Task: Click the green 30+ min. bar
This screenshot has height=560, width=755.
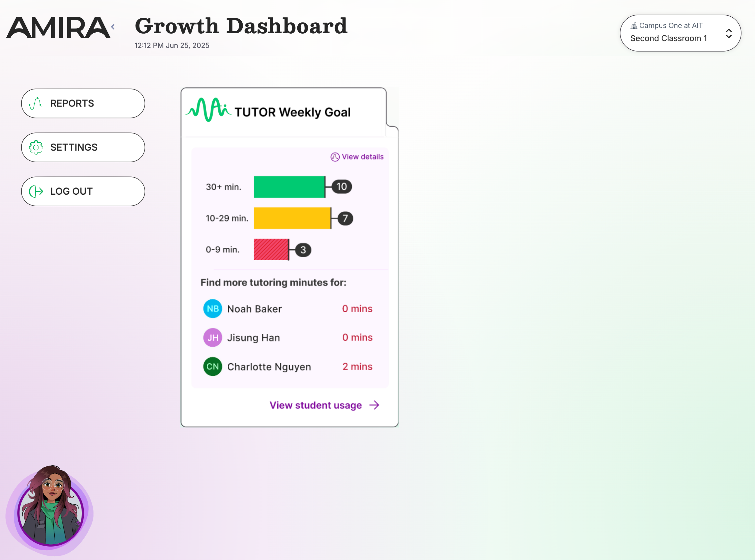Action: coord(289,187)
